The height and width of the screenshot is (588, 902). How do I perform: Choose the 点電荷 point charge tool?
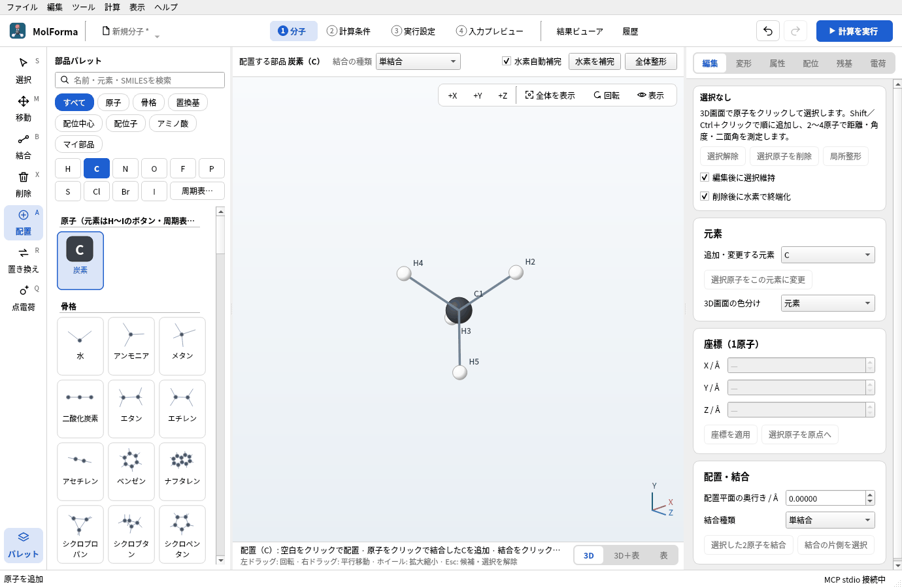[24, 298]
